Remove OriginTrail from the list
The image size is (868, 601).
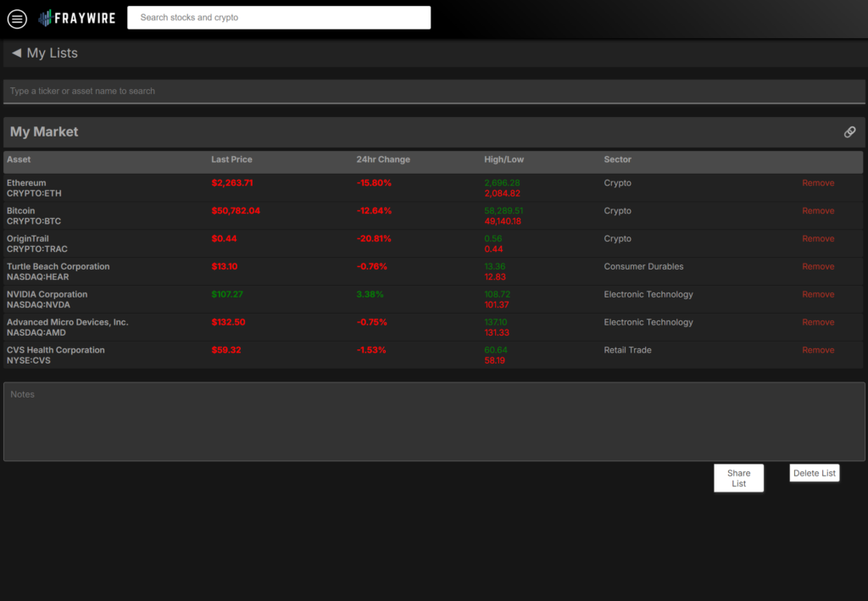pyautogui.click(x=818, y=238)
